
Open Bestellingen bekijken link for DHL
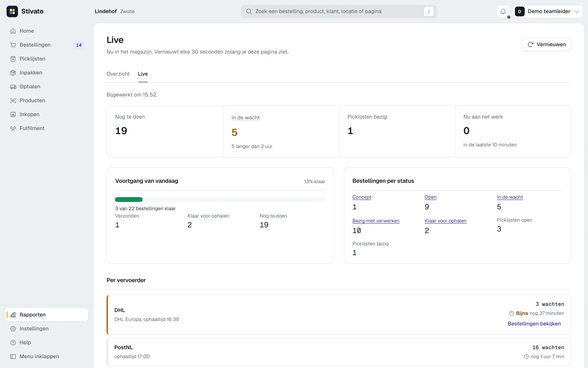tap(534, 324)
